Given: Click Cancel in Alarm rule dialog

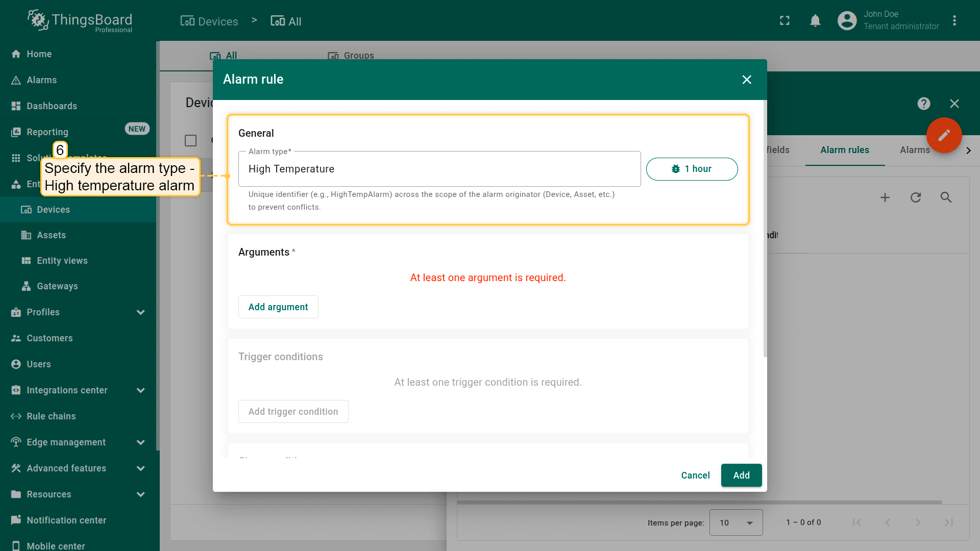Looking at the screenshot, I should (x=695, y=475).
